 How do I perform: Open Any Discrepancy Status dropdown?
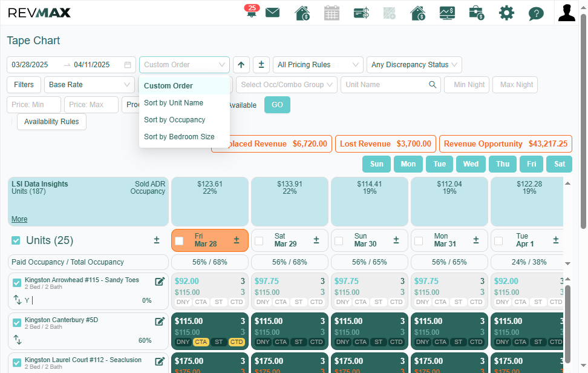414,65
